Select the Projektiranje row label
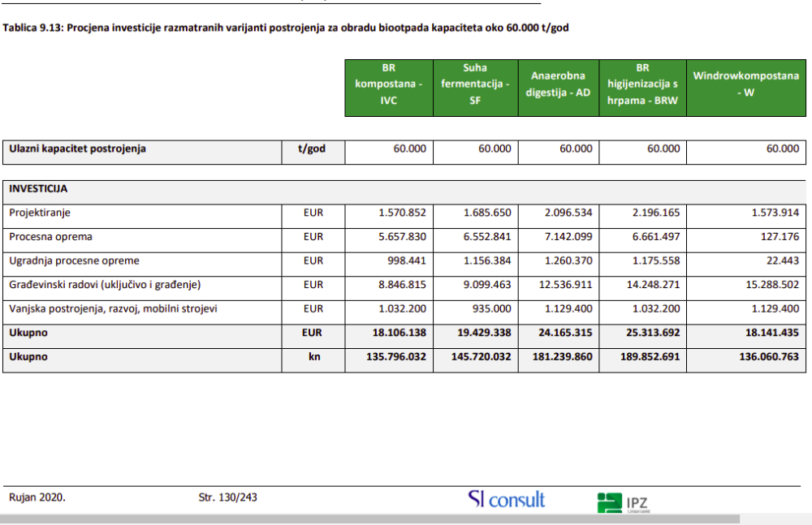The image size is (812, 525). [43, 213]
